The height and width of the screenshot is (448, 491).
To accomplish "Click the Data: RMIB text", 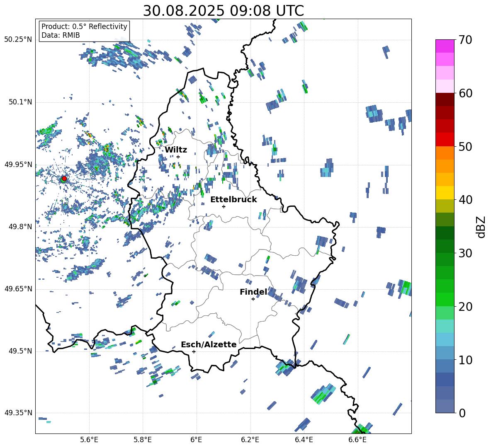I will point(61,35).
